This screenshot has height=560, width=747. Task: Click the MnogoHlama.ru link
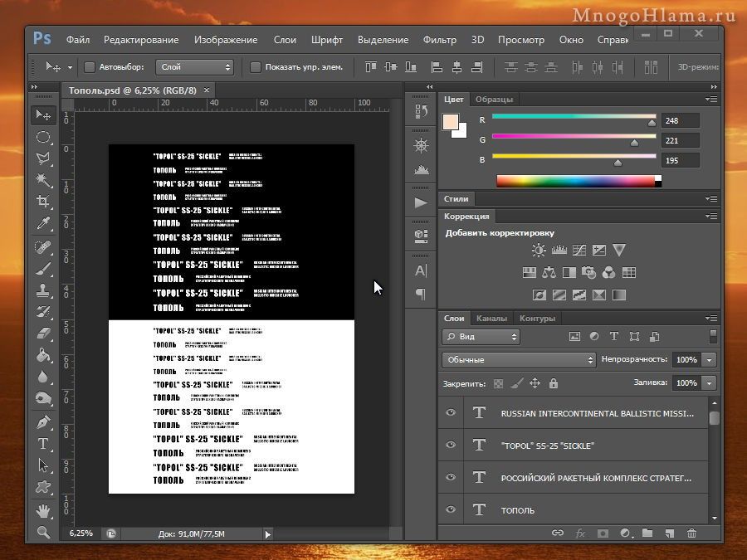(656, 12)
